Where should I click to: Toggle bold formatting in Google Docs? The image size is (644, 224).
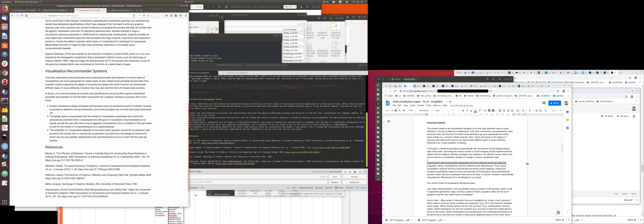(463, 111)
